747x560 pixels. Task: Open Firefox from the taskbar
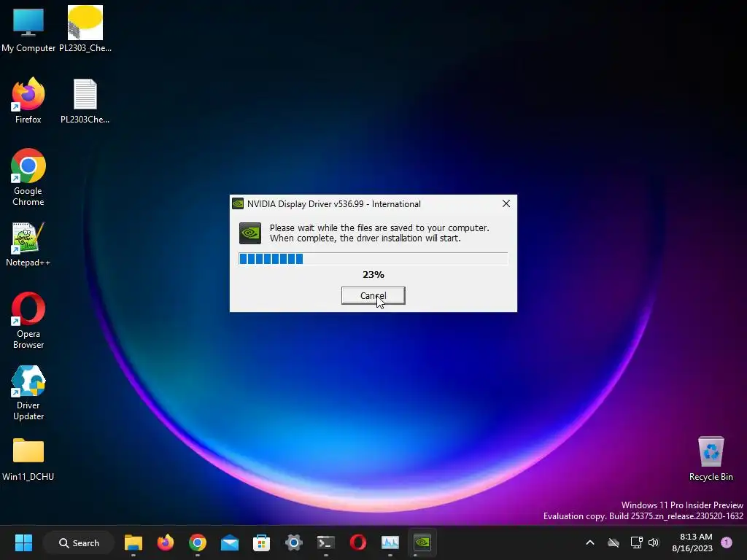[x=166, y=542]
